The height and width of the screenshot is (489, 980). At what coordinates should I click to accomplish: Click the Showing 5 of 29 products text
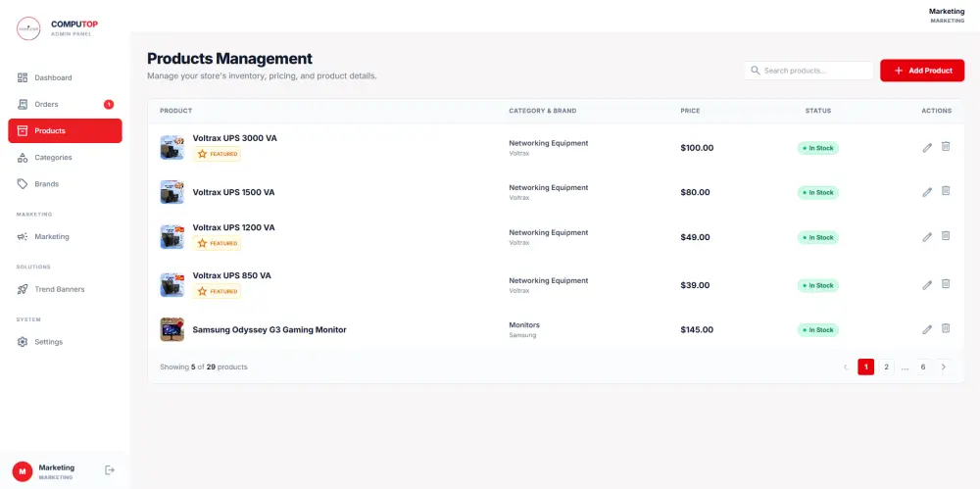[204, 367]
